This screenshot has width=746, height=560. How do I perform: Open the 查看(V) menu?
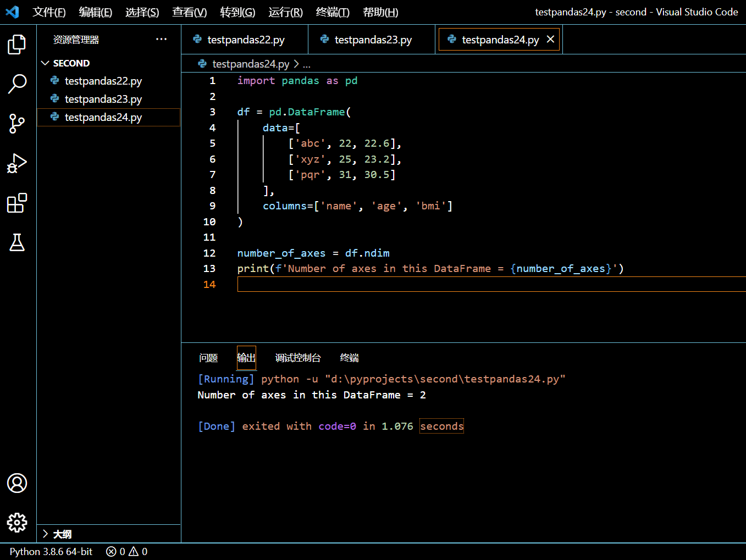(189, 12)
